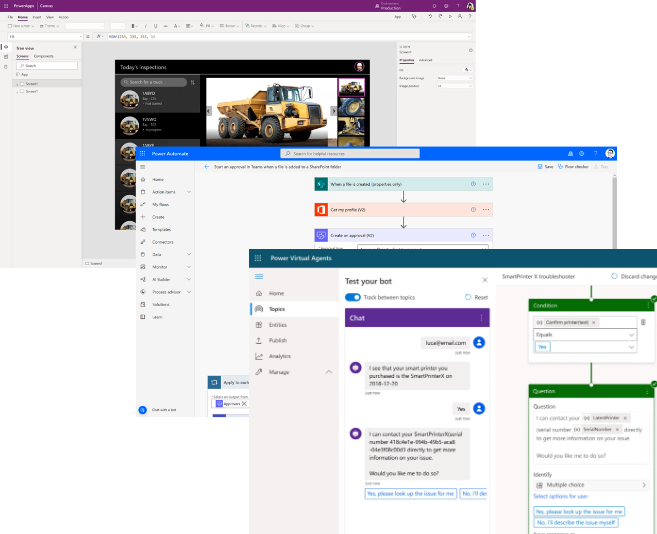This screenshot has width=657, height=534.
Task: Expand Data in Power Automate nav
Action: click(189, 254)
